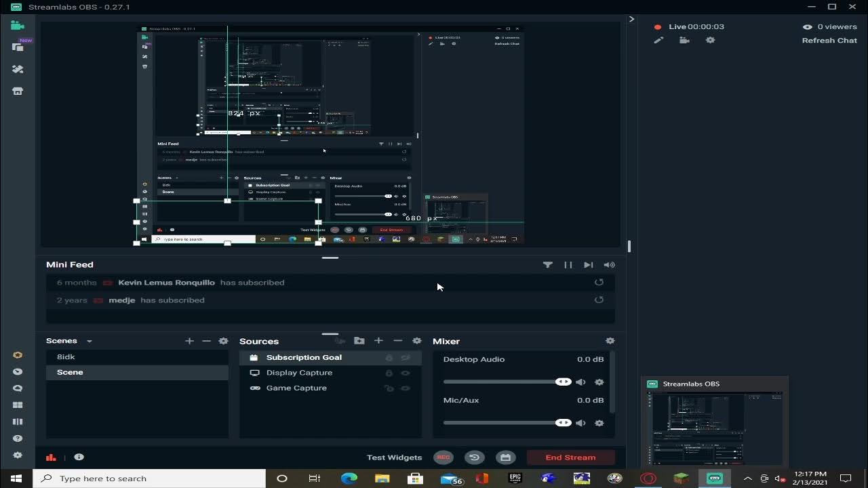
Task: Open source properties gear in Sources panel
Action: pyautogui.click(x=417, y=341)
